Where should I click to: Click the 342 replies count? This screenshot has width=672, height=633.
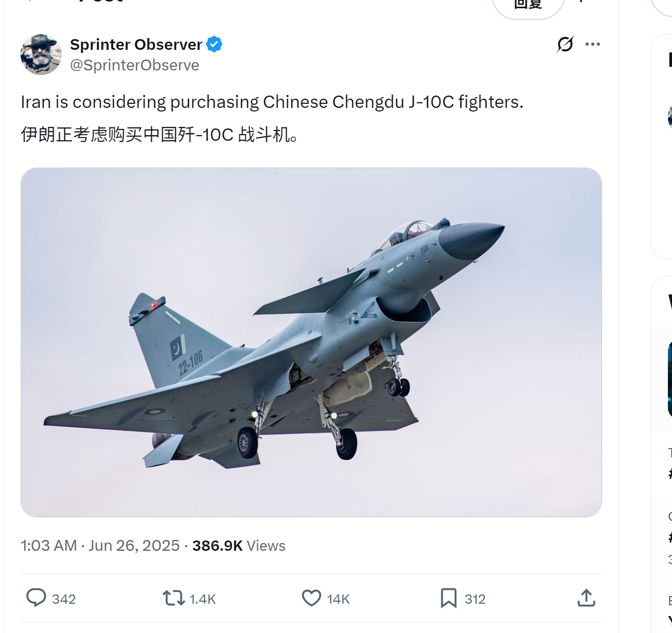pyautogui.click(x=64, y=599)
